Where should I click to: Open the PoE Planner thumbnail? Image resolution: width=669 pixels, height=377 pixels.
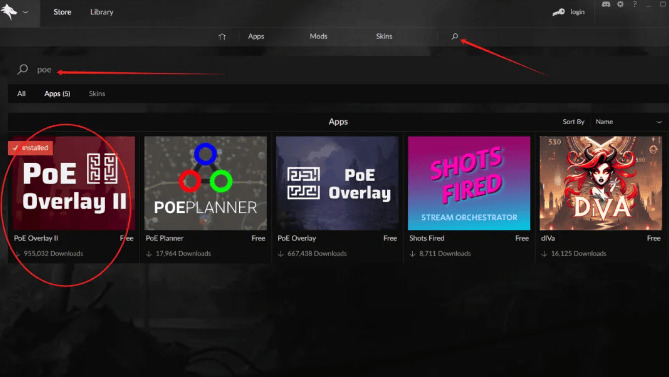(x=206, y=183)
